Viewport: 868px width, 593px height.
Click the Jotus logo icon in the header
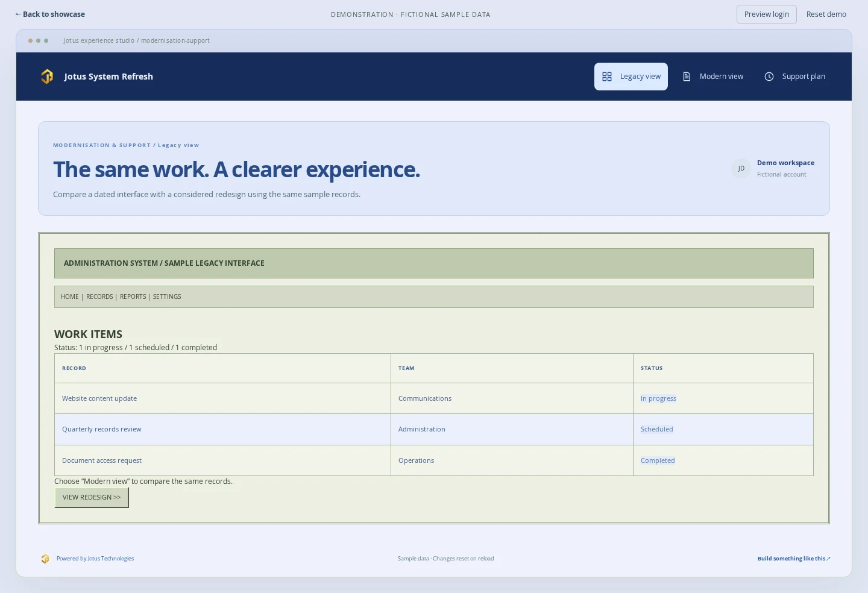(47, 77)
